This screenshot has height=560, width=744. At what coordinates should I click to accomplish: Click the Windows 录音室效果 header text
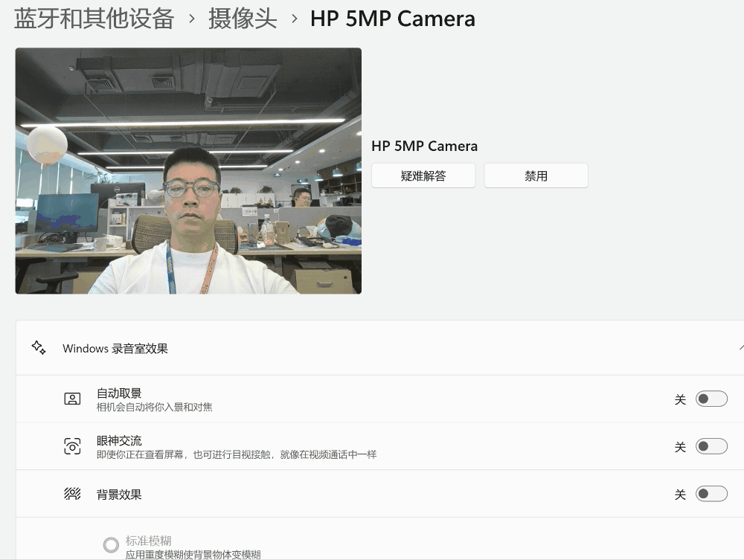(115, 348)
